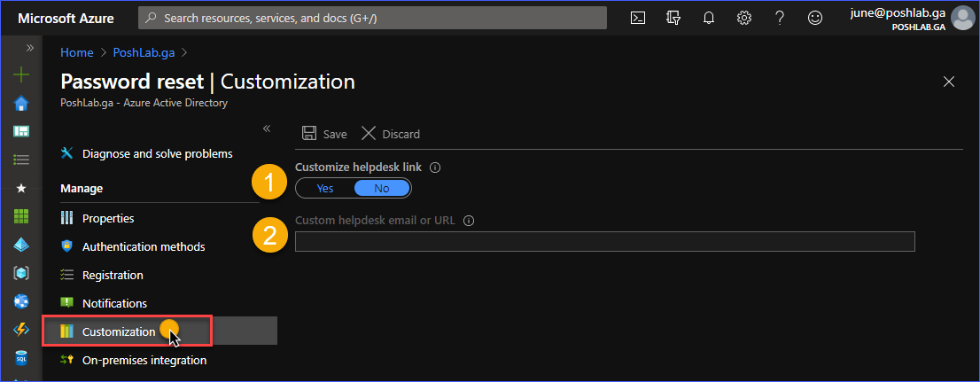Image resolution: width=980 pixels, height=382 pixels.
Task: Open SQL databases icon in sidebar
Action: click(21, 358)
